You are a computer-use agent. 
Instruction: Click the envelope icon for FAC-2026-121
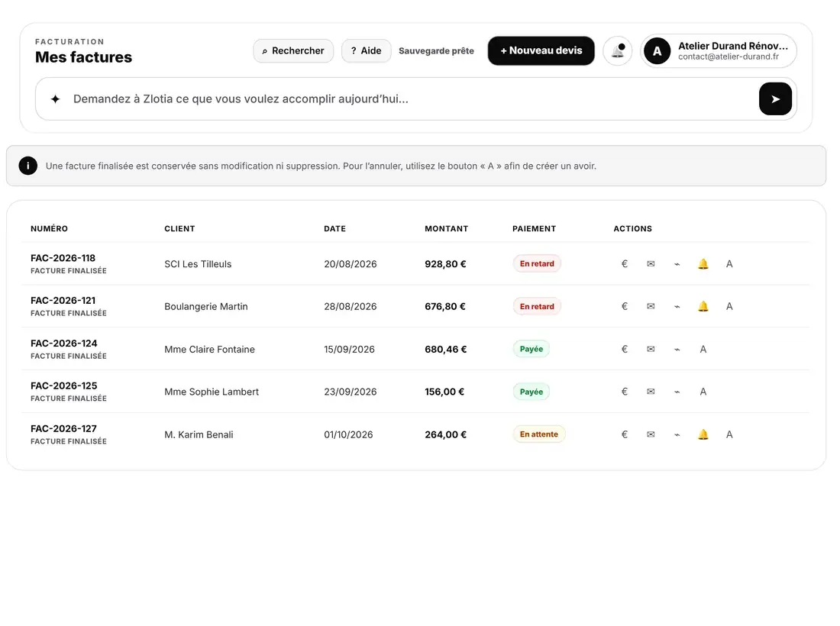(651, 306)
